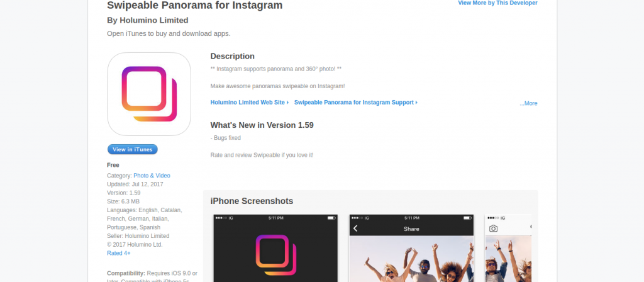Open the Holumino Limited Web Site link
The height and width of the screenshot is (282, 644).
pos(249,103)
